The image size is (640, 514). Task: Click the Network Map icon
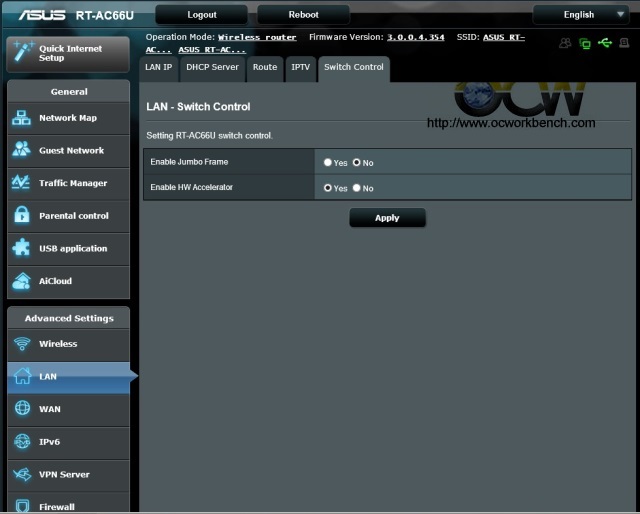(x=21, y=118)
